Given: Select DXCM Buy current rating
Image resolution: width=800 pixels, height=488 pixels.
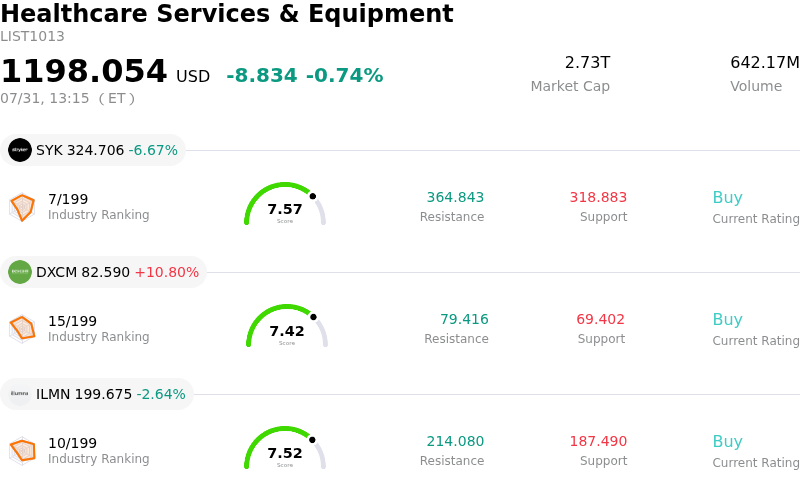Looking at the screenshot, I should click(728, 319).
